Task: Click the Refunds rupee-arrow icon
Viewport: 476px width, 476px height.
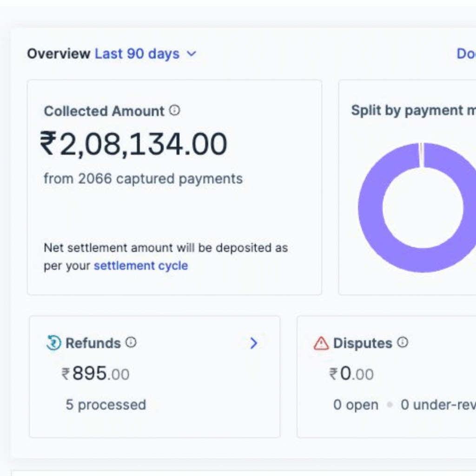Action: (54, 343)
